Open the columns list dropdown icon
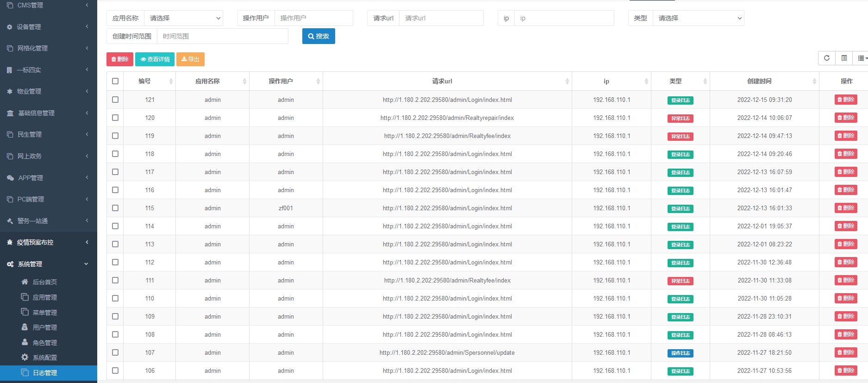Screen dimensions: 868x383 [x=861, y=58]
